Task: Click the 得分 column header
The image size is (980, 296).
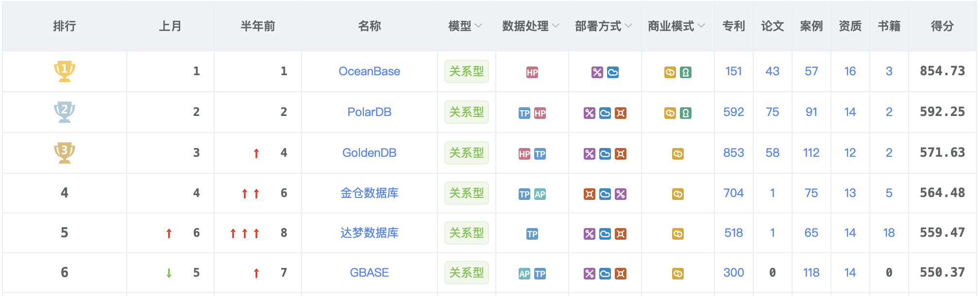Action: [943, 26]
